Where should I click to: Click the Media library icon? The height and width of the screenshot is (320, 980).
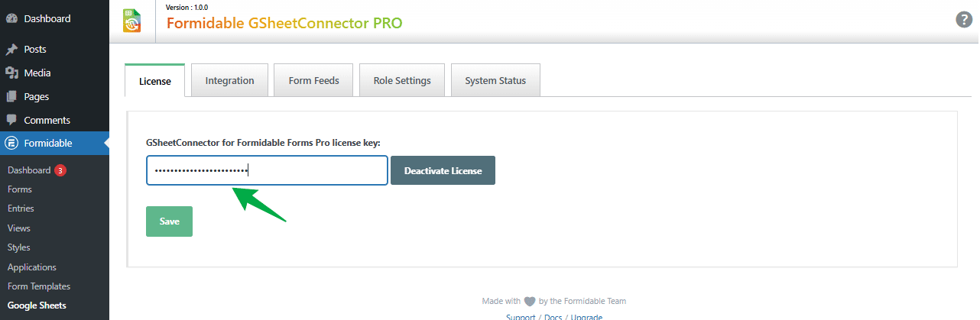[11, 73]
